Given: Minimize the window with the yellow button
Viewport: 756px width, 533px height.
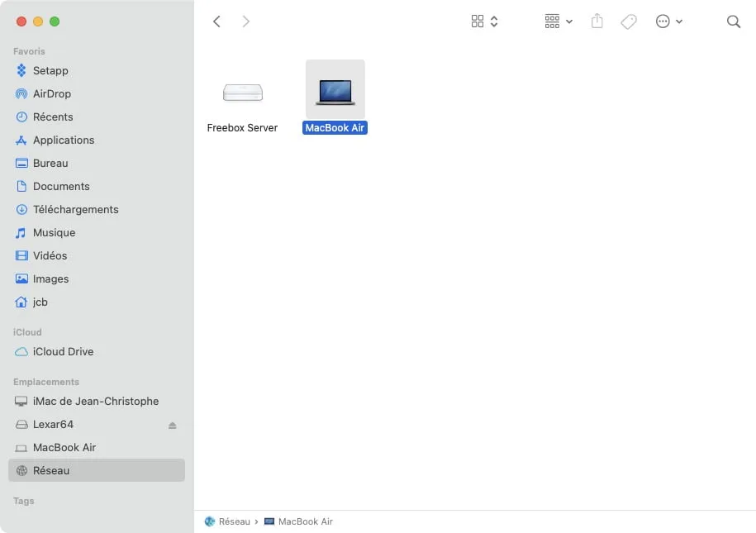Looking at the screenshot, I should pos(38,21).
